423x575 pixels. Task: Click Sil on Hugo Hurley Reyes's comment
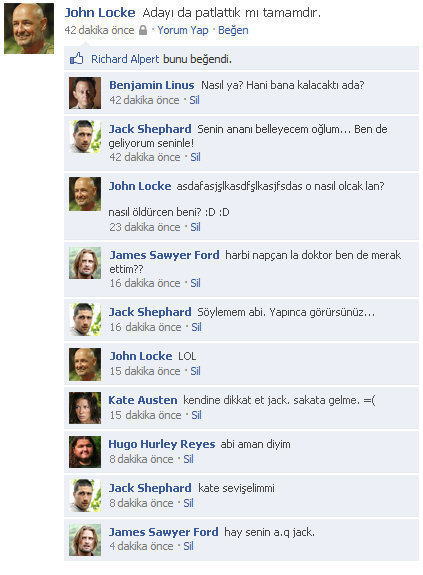pyautogui.click(x=188, y=459)
